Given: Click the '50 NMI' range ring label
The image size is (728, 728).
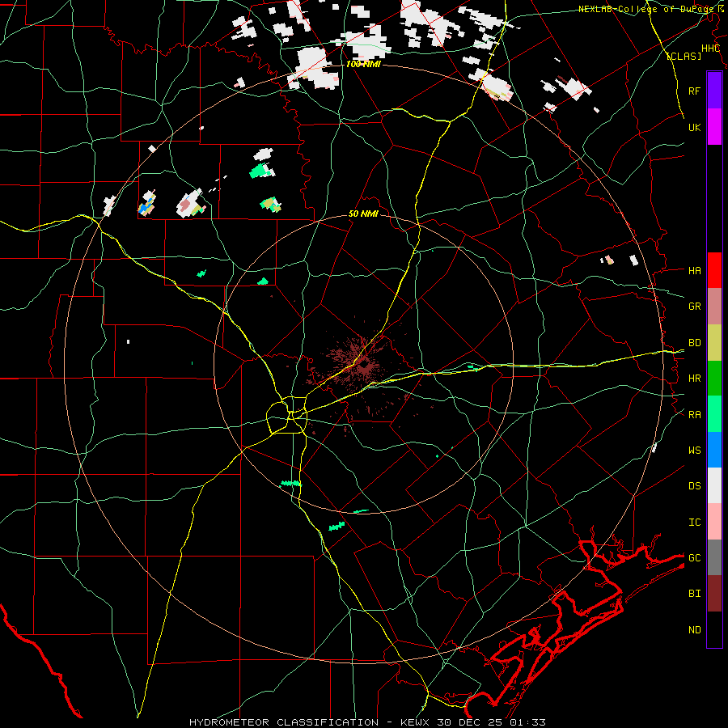Looking at the screenshot, I should (x=363, y=214).
